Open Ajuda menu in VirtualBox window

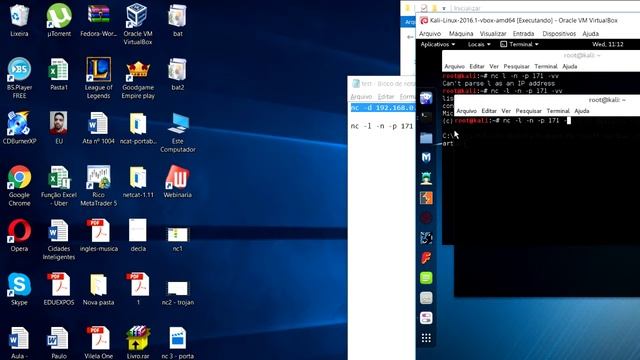(590, 33)
